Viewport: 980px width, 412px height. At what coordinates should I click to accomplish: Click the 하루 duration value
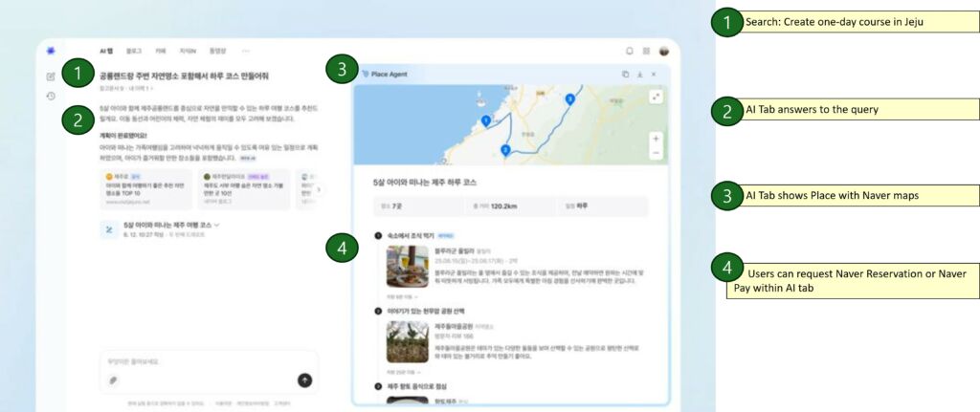(x=582, y=206)
